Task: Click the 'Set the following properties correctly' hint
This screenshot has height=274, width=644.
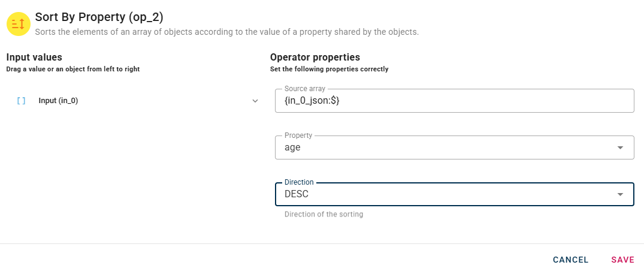Action: tap(329, 70)
